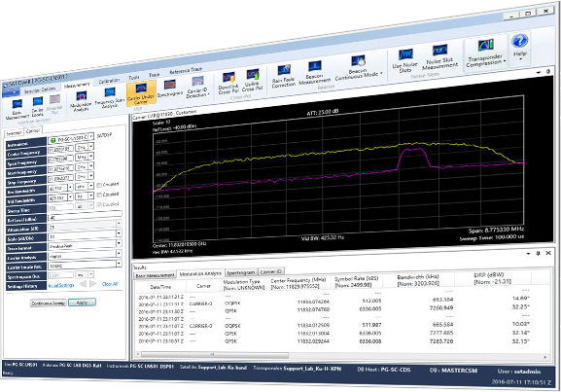The image size is (561, 392).
Task: Close the Results panel
Action: click(x=548, y=253)
